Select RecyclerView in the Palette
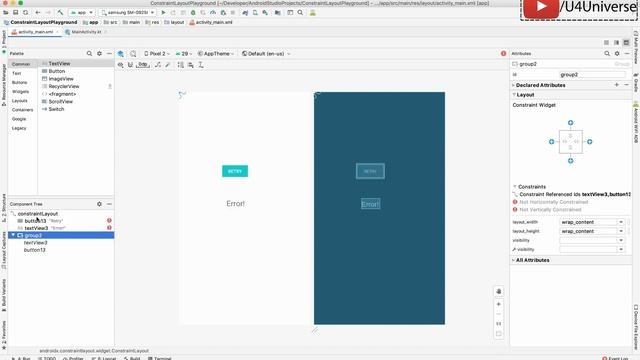Image resolution: width=640 pixels, height=360 pixels. (x=64, y=86)
